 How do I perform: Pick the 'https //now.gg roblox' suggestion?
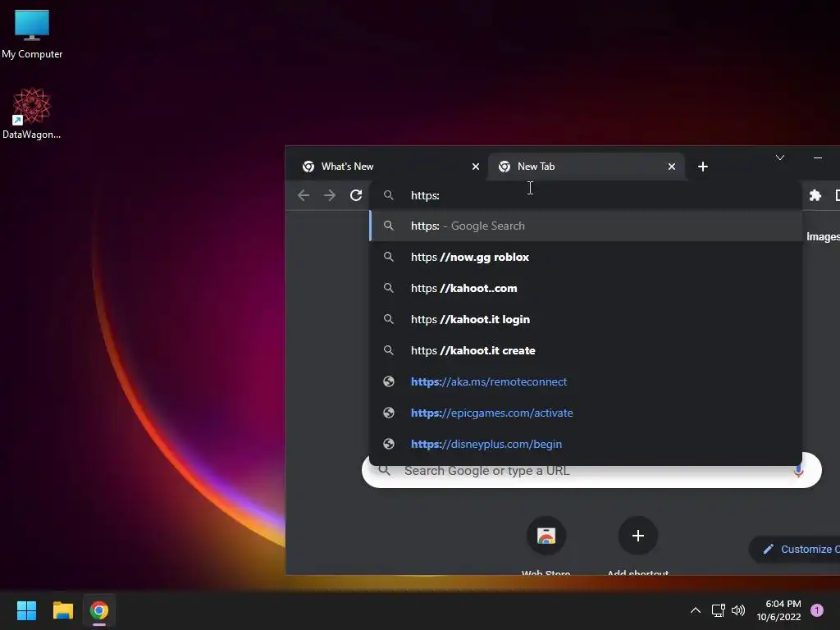tap(586, 257)
